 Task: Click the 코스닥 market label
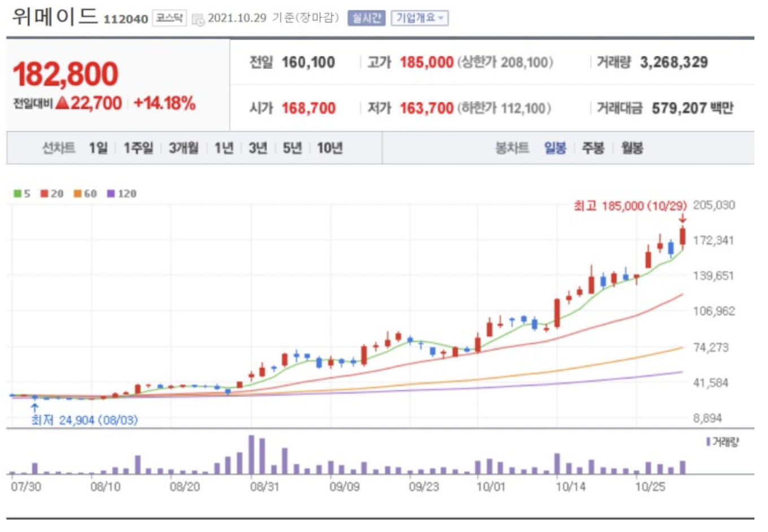(169, 18)
